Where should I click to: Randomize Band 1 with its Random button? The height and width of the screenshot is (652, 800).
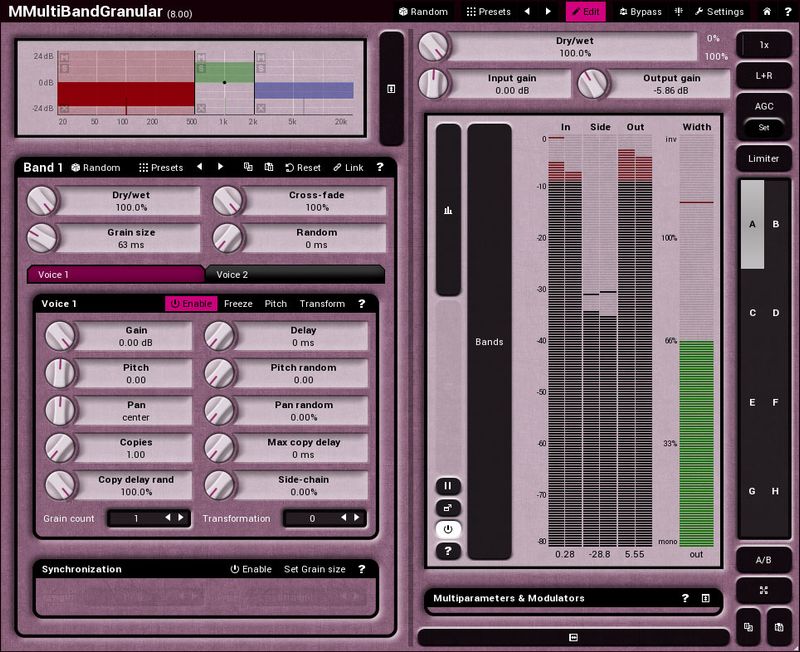tap(96, 167)
